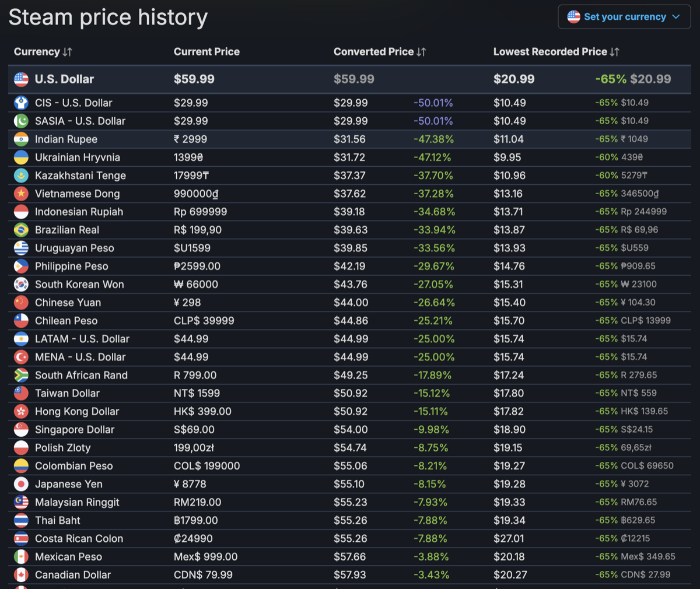Click the Indian Rupee flag icon
Screen dimensions: 700x589
click(x=21, y=139)
